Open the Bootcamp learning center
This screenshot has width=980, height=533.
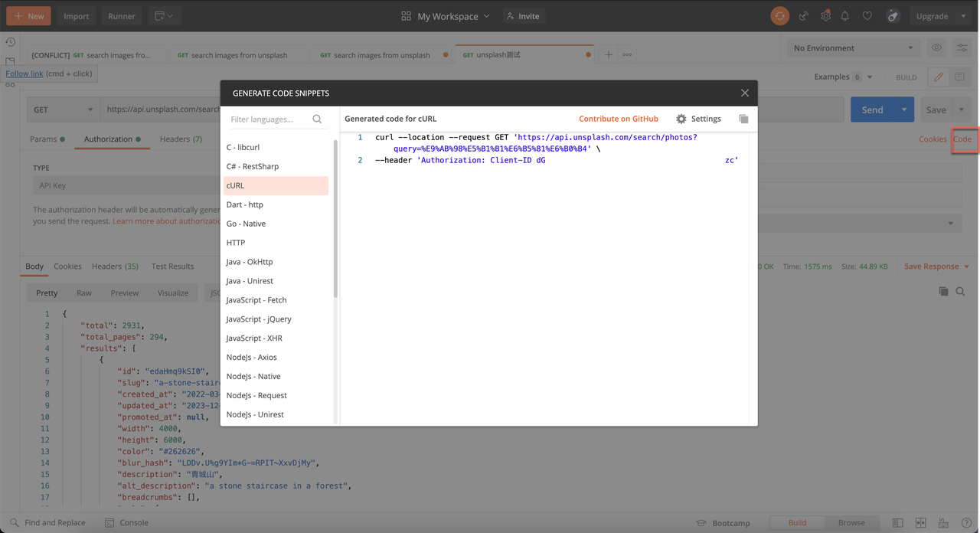click(723, 523)
